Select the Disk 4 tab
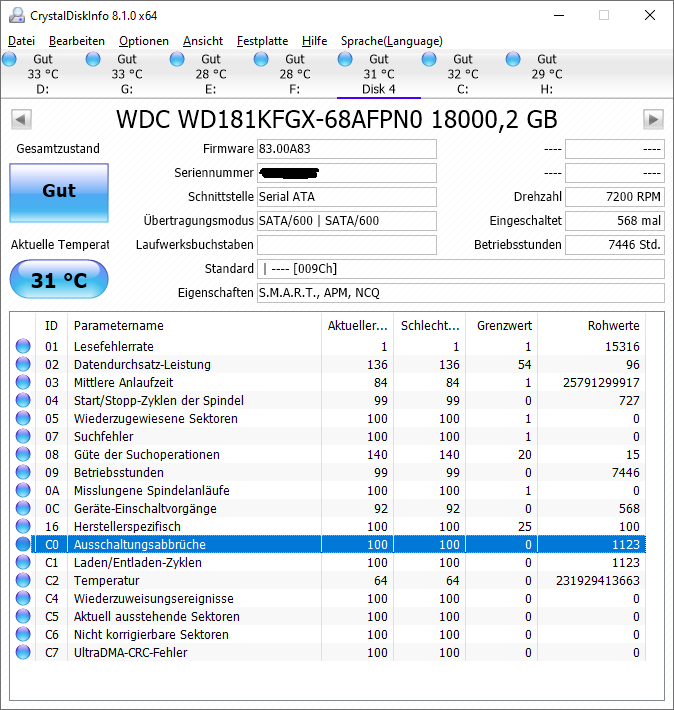 click(x=379, y=74)
